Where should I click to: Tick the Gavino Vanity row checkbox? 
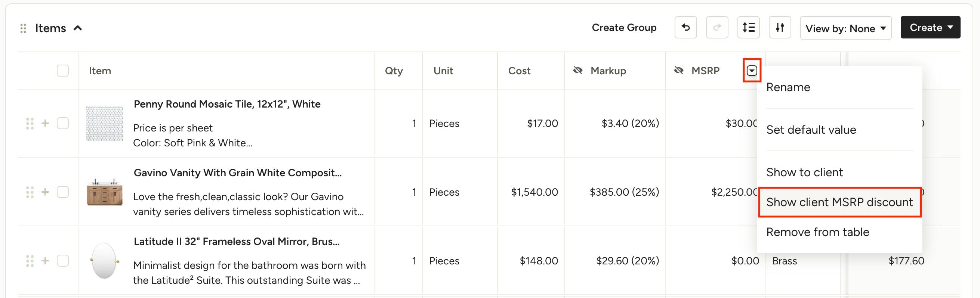click(63, 192)
